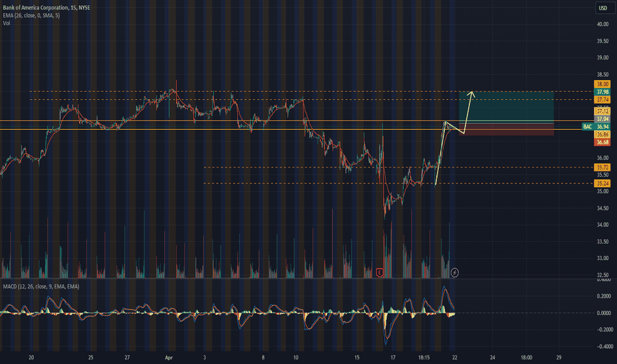Screen dimensions: 617x364
Task: Click the 37.74 orange price label
Action: tap(602, 99)
